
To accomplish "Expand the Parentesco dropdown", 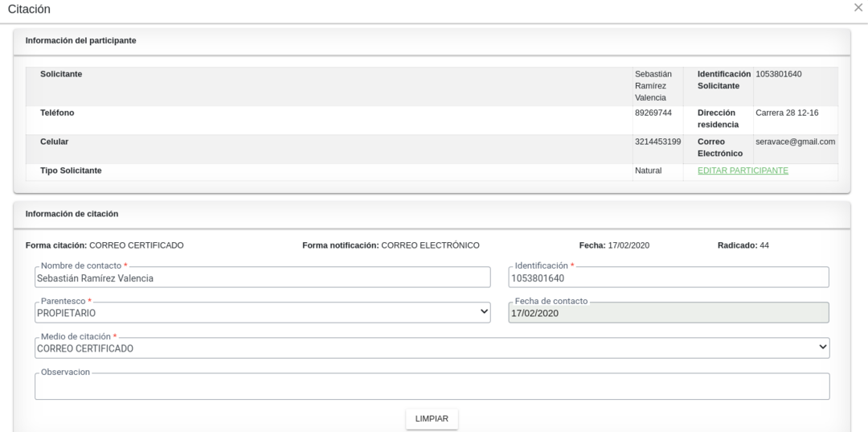I will point(262,313).
